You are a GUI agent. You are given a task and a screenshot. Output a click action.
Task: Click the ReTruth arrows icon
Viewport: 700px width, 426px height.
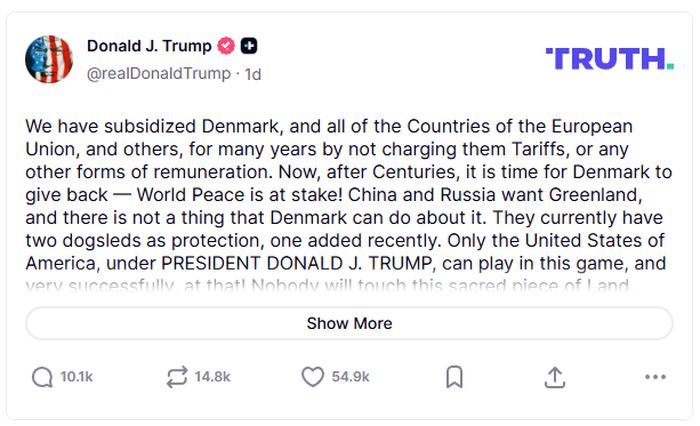coord(177,377)
